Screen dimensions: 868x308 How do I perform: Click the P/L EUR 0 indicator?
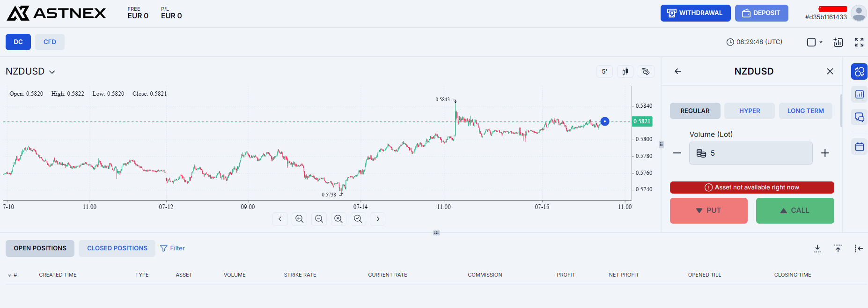(171, 13)
